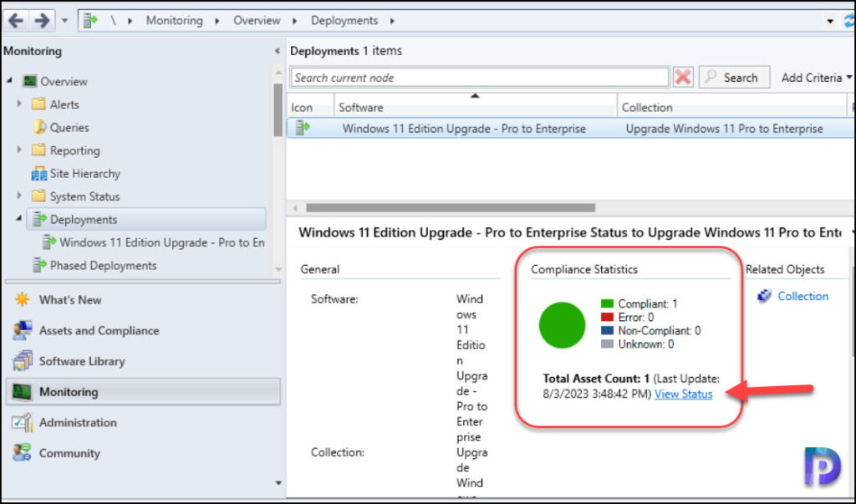856x504 pixels.
Task: Focus the Search current node field
Action: click(480, 78)
